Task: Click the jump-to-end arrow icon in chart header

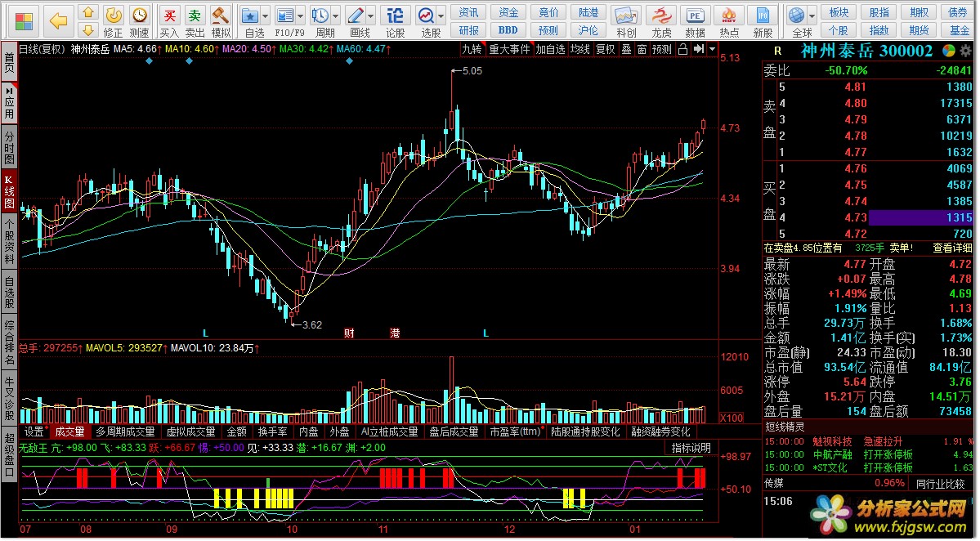Action: 699,49
